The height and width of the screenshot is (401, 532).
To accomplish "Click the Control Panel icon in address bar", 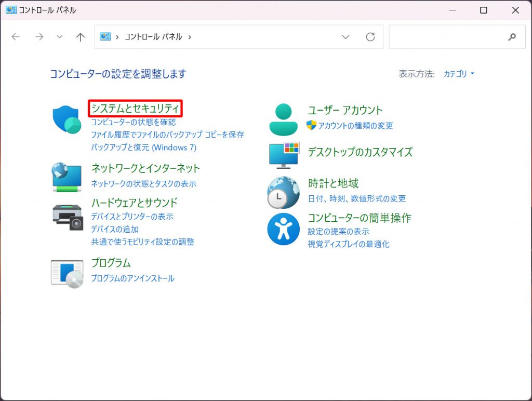I will [105, 37].
